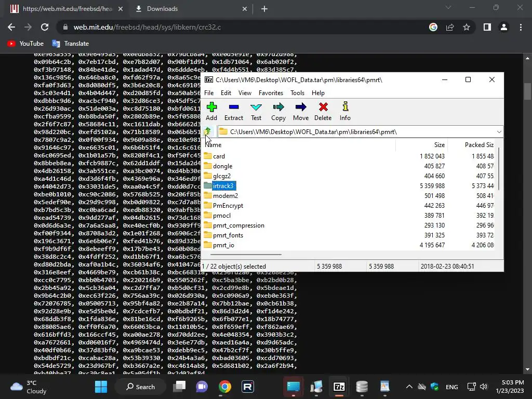
Task: Click the Google icon in address bar
Action: coord(433,27)
